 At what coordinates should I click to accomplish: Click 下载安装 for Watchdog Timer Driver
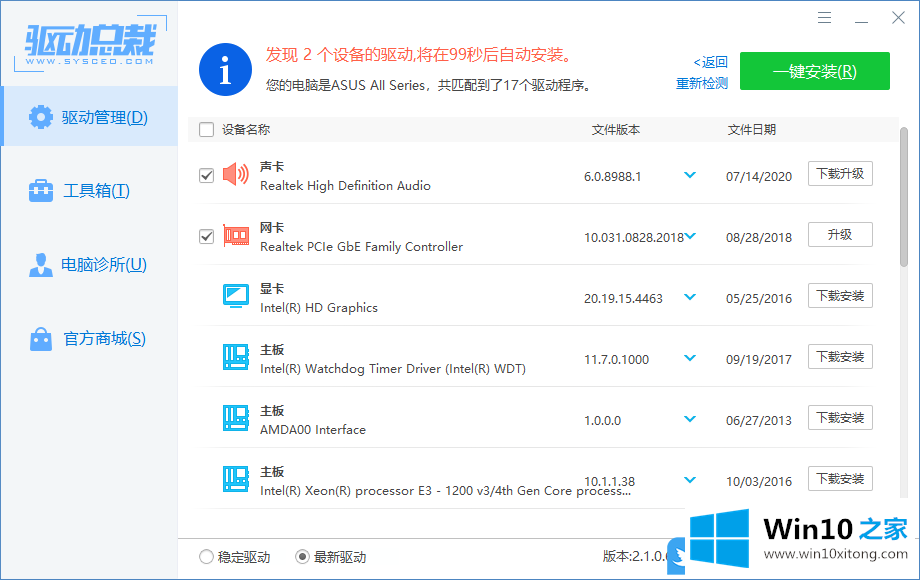[840, 357]
